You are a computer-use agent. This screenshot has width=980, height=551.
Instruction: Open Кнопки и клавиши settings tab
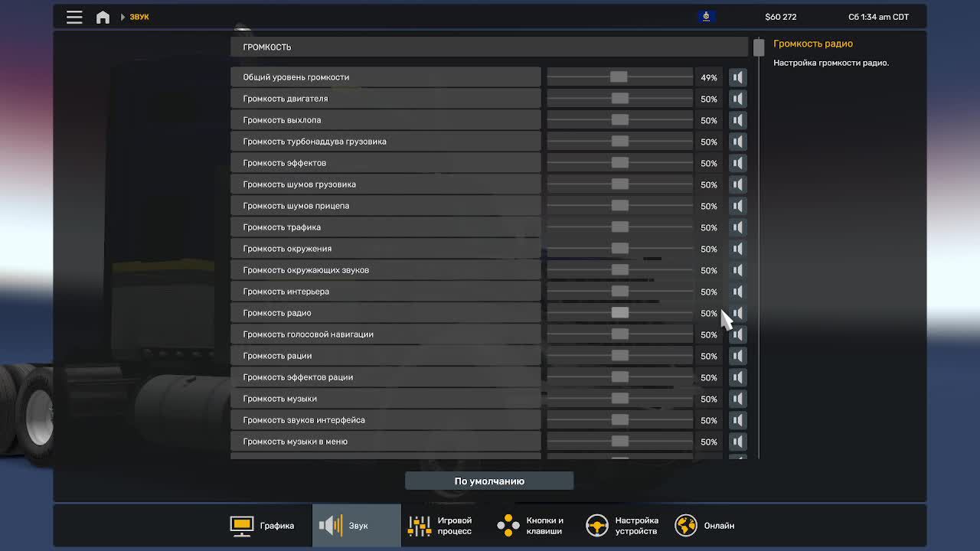pos(531,526)
